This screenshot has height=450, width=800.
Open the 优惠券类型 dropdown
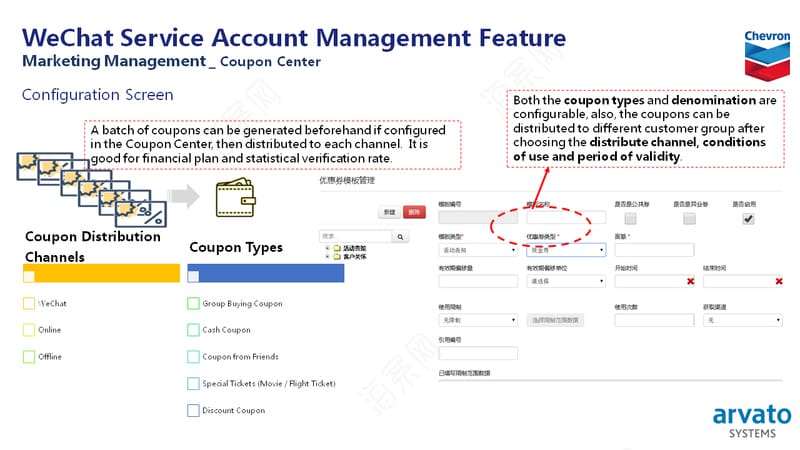(566, 250)
